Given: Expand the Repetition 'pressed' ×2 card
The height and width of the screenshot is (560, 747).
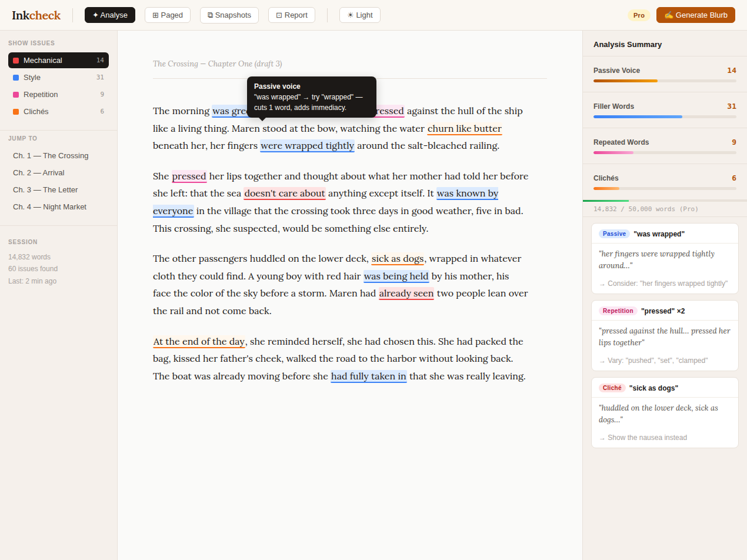Looking at the screenshot, I should coord(665,311).
